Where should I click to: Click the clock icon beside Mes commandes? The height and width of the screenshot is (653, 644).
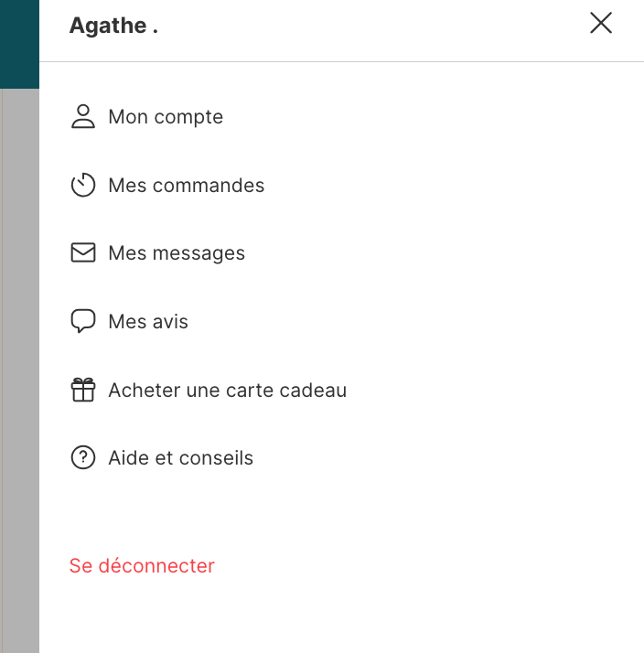pos(83,186)
